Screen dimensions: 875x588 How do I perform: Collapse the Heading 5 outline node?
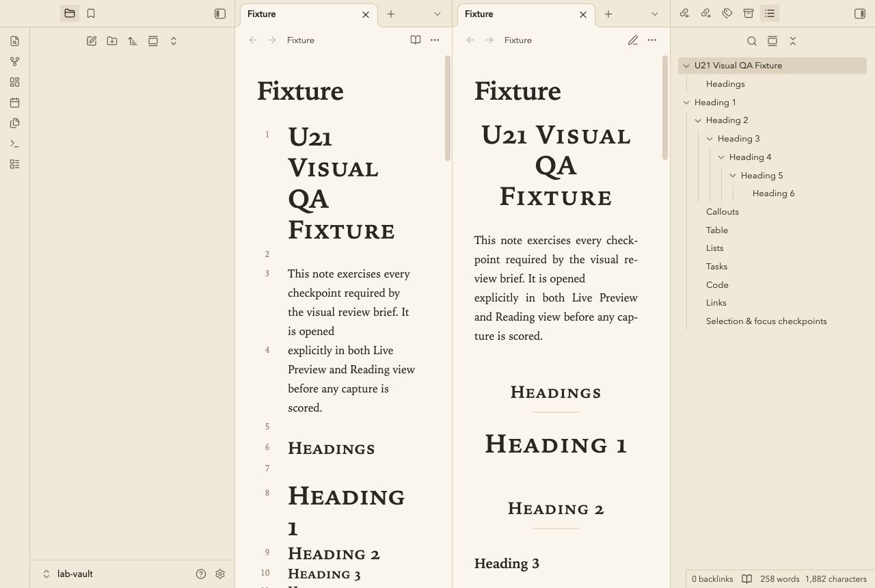pos(733,176)
